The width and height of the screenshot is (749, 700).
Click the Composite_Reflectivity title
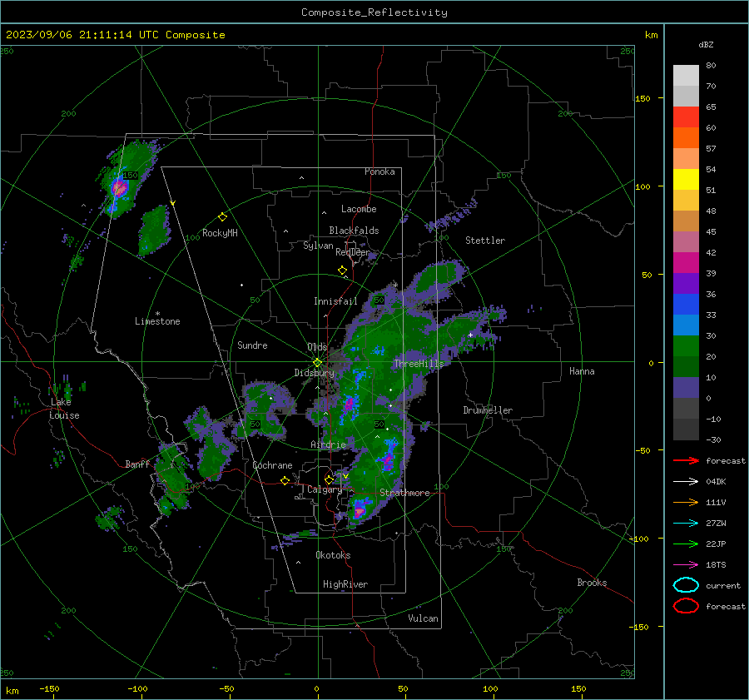pos(374,12)
